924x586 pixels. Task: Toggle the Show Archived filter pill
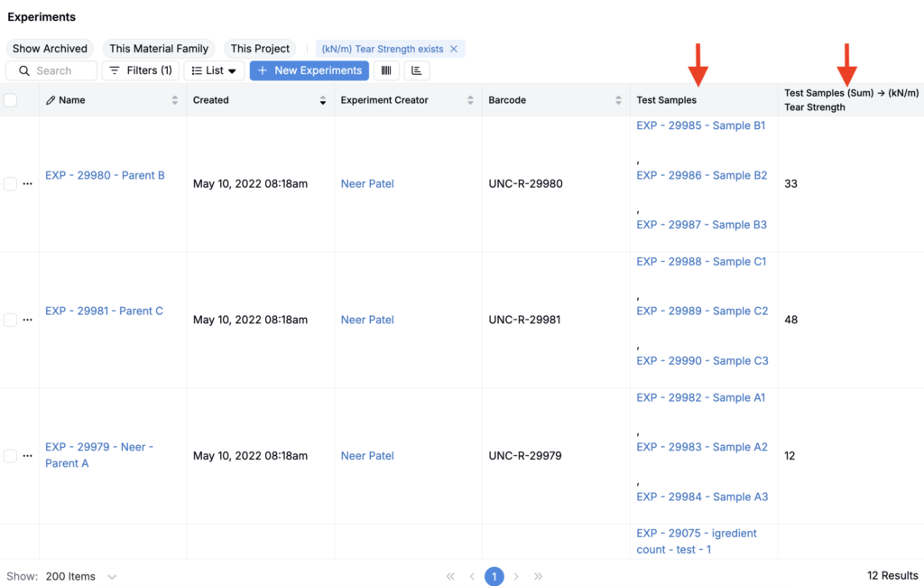(x=50, y=49)
